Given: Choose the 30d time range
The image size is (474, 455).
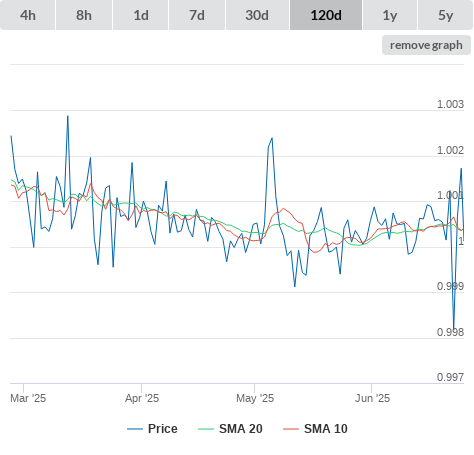Looking at the screenshot, I should point(257,15).
